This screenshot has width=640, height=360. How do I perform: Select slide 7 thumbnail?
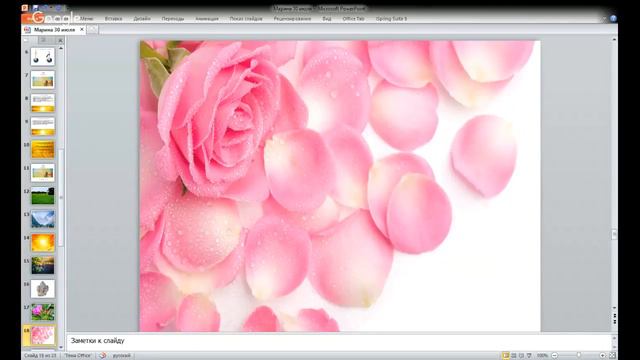pos(42,80)
